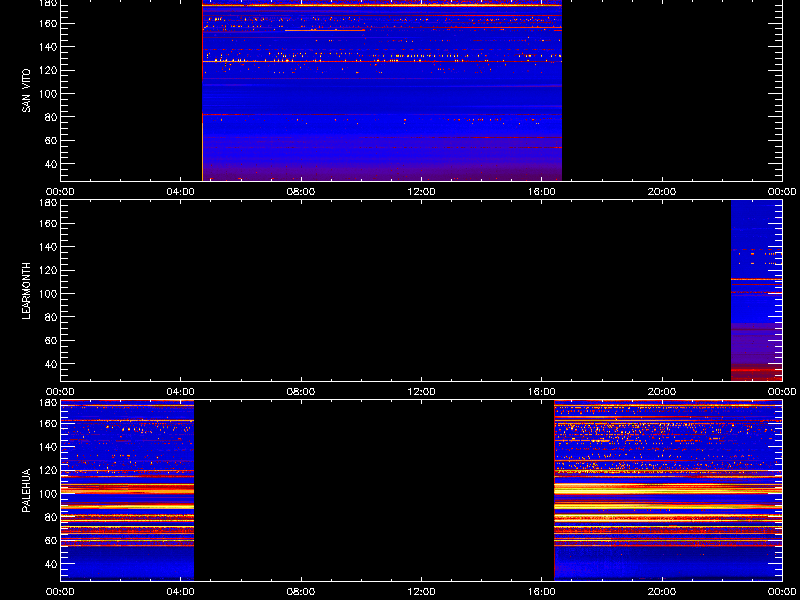Select the 60 tick label on Learmonth axis
The image size is (800, 600).
[52, 341]
